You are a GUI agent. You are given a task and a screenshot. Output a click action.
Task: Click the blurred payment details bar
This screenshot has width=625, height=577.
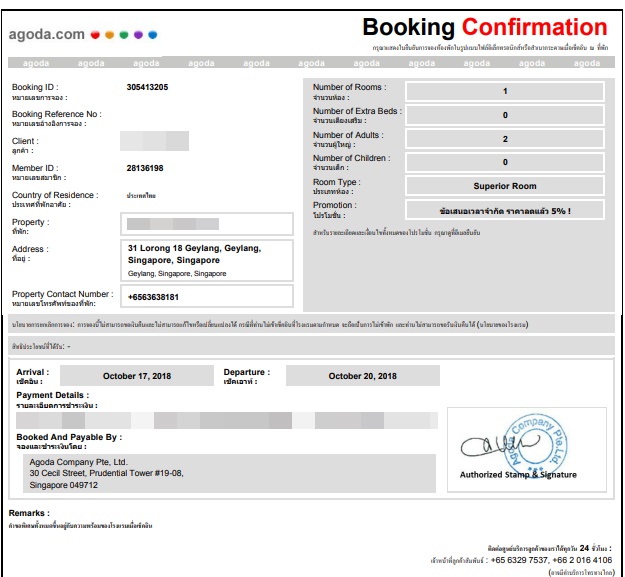coord(227,421)
